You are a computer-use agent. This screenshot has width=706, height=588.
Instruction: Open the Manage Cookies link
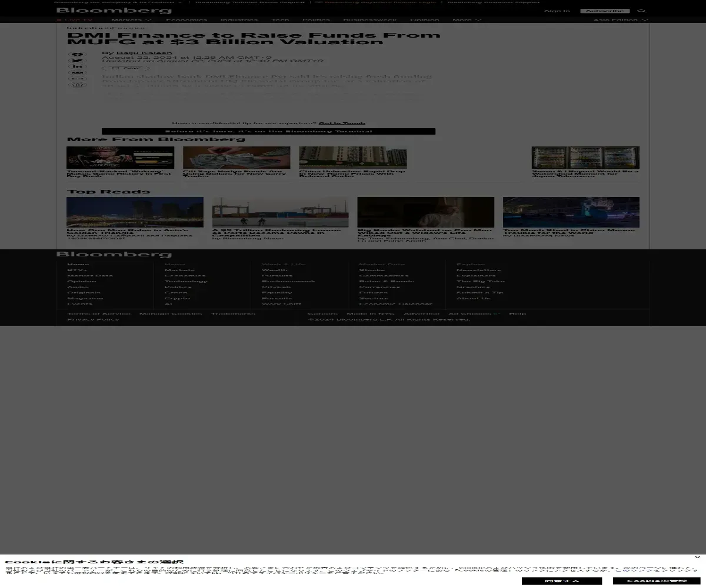tap(171, 314)
